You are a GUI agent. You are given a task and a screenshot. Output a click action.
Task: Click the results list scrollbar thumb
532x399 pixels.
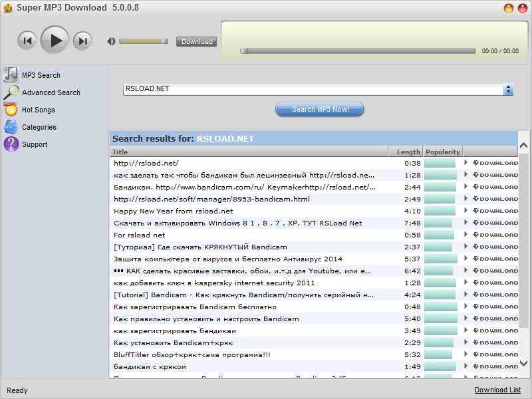[524, 241]
